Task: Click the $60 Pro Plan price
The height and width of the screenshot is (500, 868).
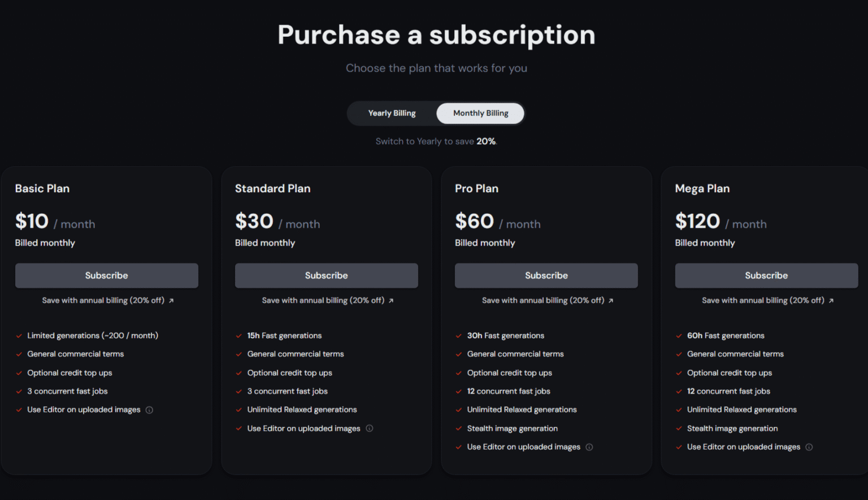Action: pyautogui.click(x=475, y=221)
